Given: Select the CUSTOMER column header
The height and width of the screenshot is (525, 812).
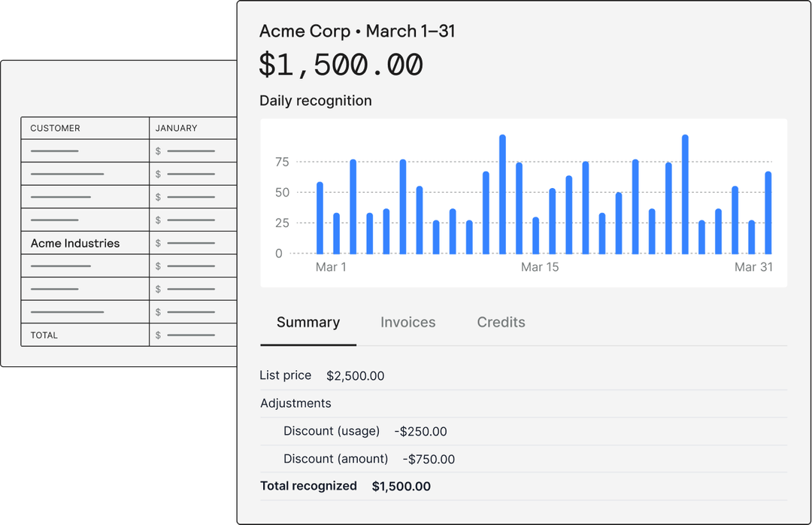Looking at the screenshot, I should (55, 128).
